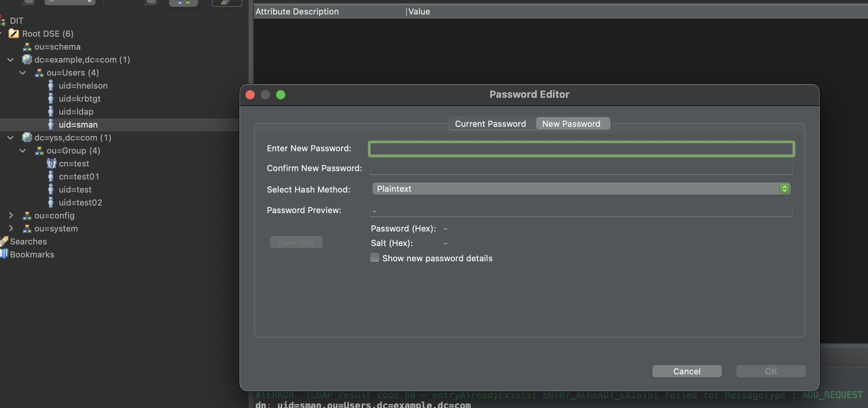Expand the ou=system tree branch
The width and height of the screenshot is (868, 408).
tap(11, 228)
